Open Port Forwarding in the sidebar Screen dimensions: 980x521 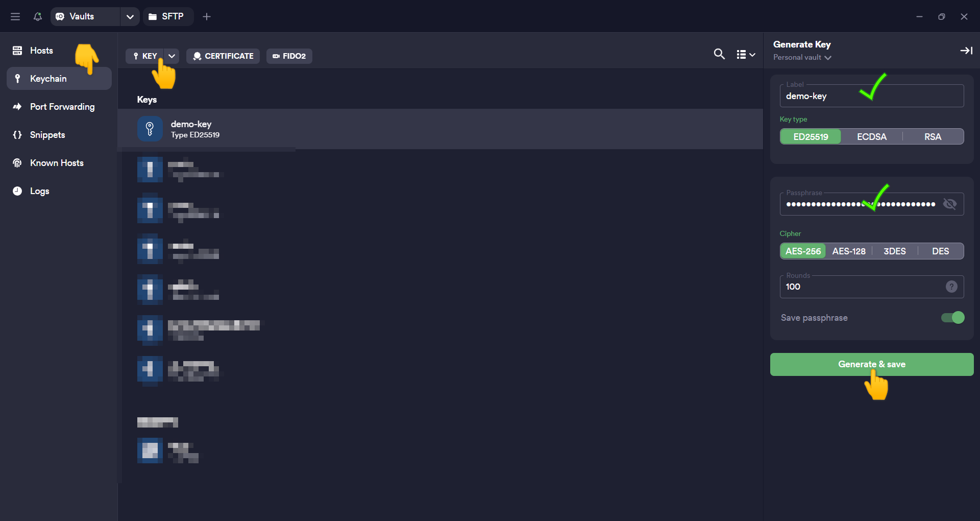(x=62, y=107)
